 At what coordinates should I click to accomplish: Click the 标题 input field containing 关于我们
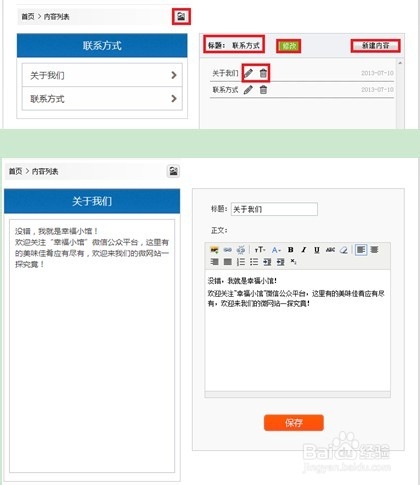pyautogui.click(x=274, y=209)
